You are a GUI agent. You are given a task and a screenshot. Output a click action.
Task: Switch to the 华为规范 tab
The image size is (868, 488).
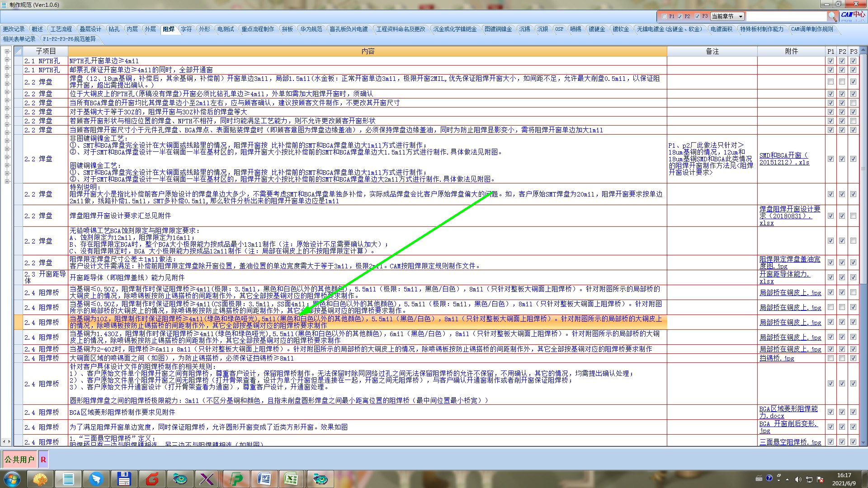(311, 29)
